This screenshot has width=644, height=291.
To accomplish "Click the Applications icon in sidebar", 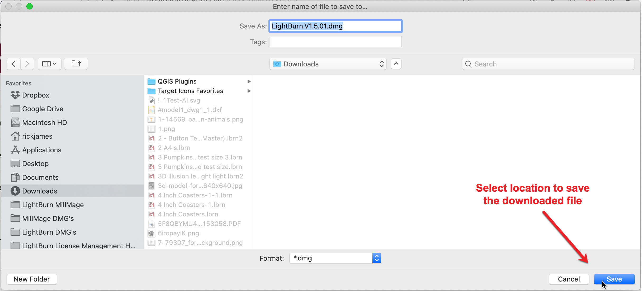I will [x=15, y=150].
